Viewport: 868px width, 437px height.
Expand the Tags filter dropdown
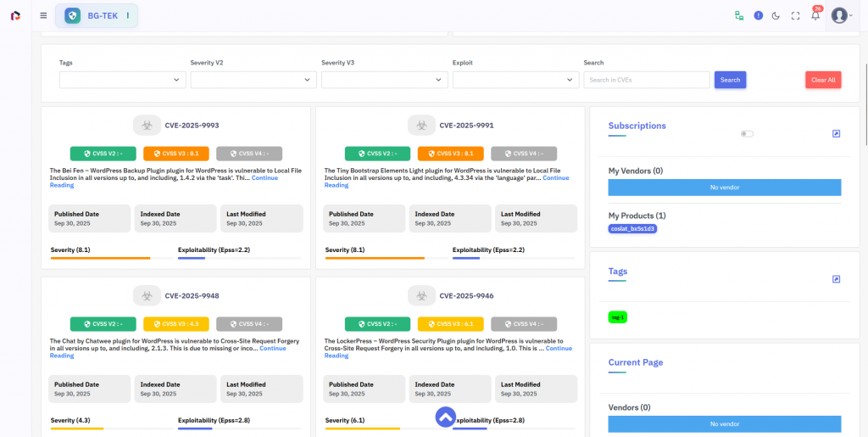pyautogui.click(x=122, y=80)
